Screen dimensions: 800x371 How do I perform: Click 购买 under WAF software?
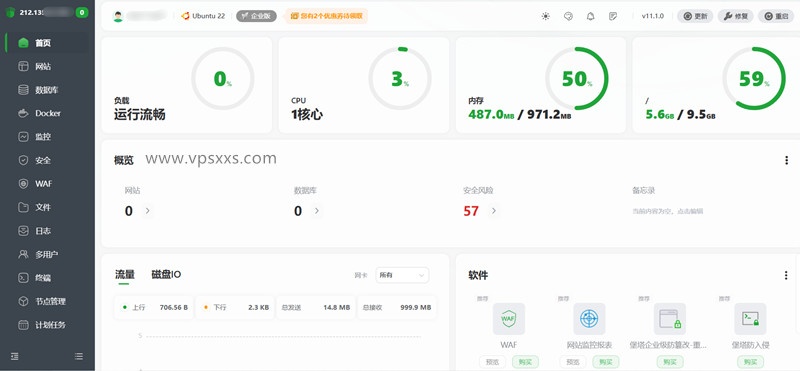525,362
